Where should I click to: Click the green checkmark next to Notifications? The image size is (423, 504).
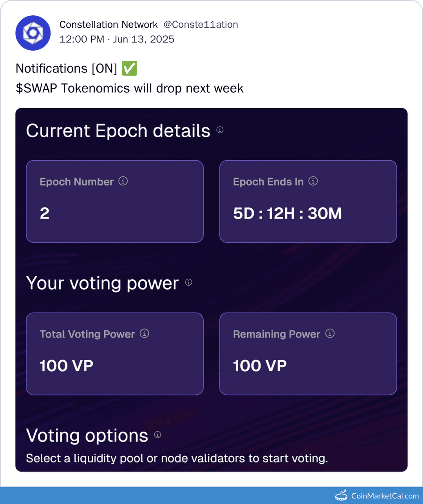point(129,68)
